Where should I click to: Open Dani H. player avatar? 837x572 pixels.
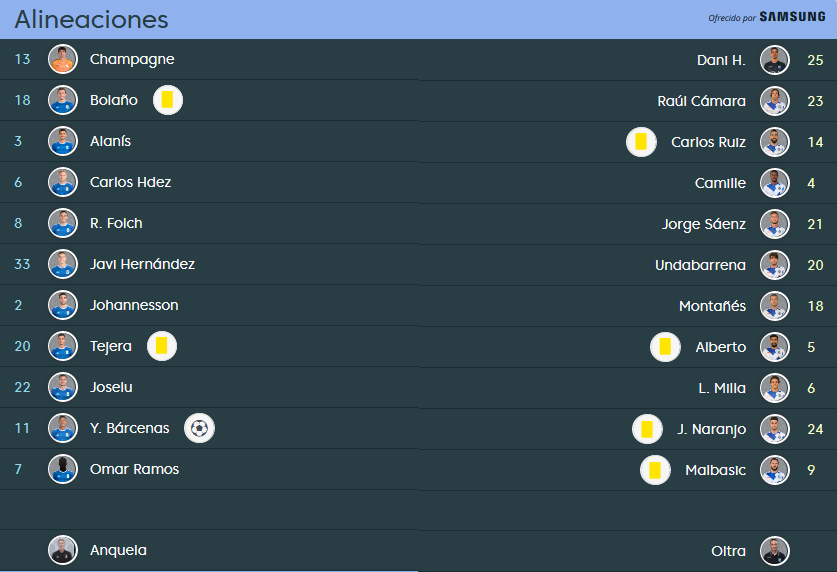(x=775, y=60)
